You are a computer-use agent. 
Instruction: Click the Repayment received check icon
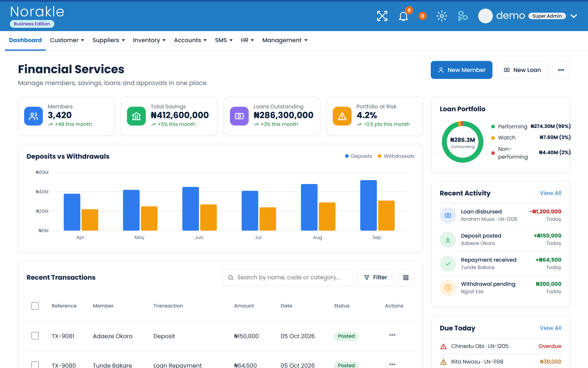click(x=448, y=264)
